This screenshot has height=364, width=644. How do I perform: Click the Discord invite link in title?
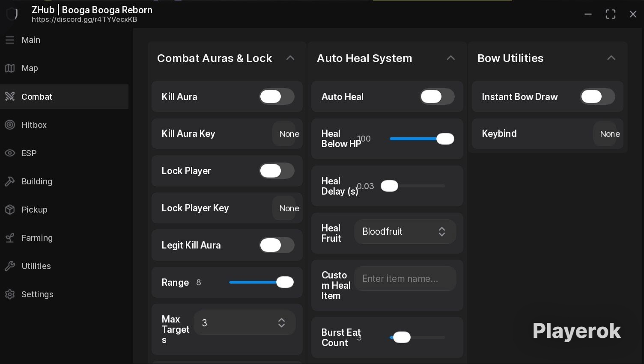point(84,20)
